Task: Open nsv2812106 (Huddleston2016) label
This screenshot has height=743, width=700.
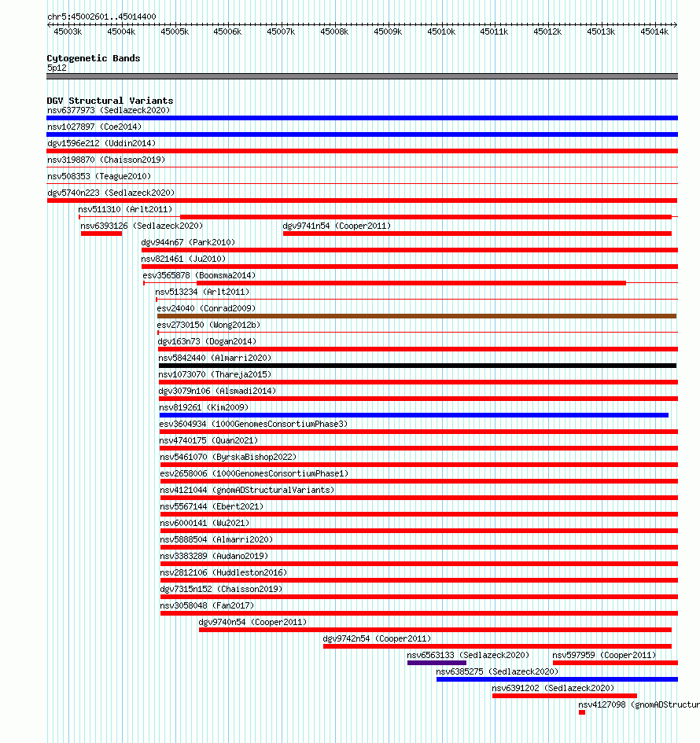Action: point(223,573)
